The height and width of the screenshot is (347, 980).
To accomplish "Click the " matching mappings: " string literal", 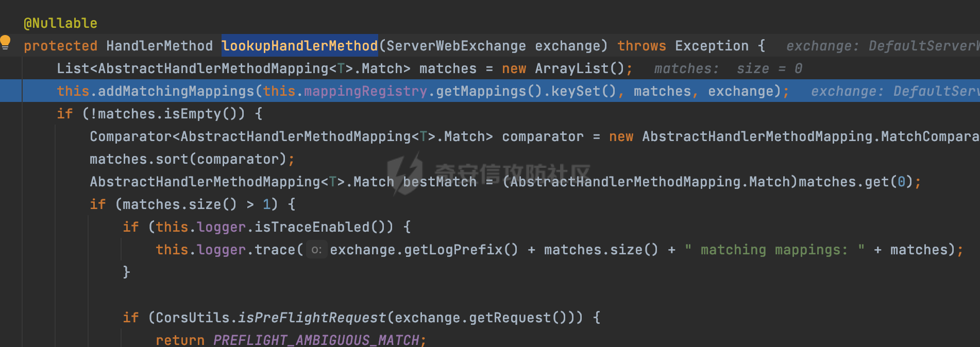I will [x=774, y=250].
